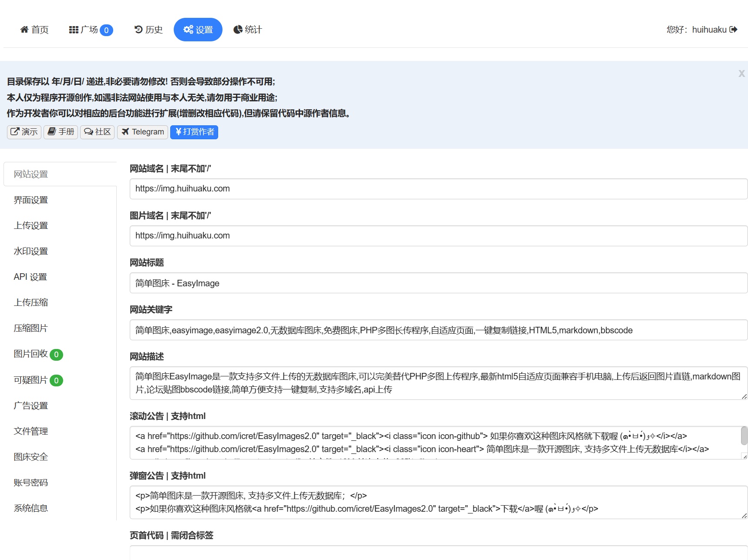Click the 网站描述 textarea resize handle

pyautogui.click(x=744, y=396)
